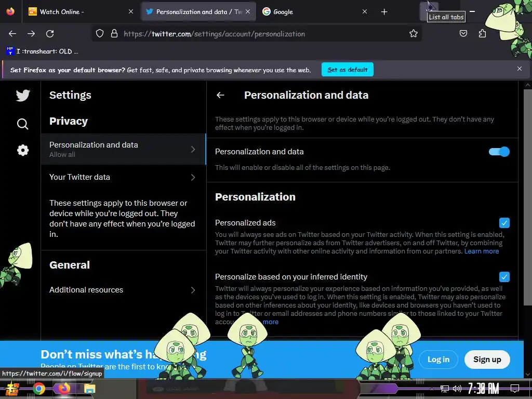
Task: Open Learn more link under Personalized ads
Action: (x=482, y=251)
